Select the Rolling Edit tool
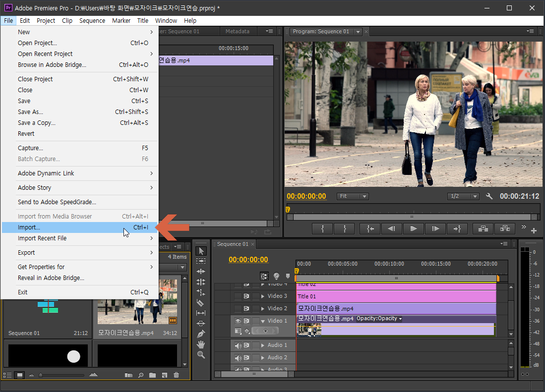Screen dimensions: 545x392 (x=201, y=282)
